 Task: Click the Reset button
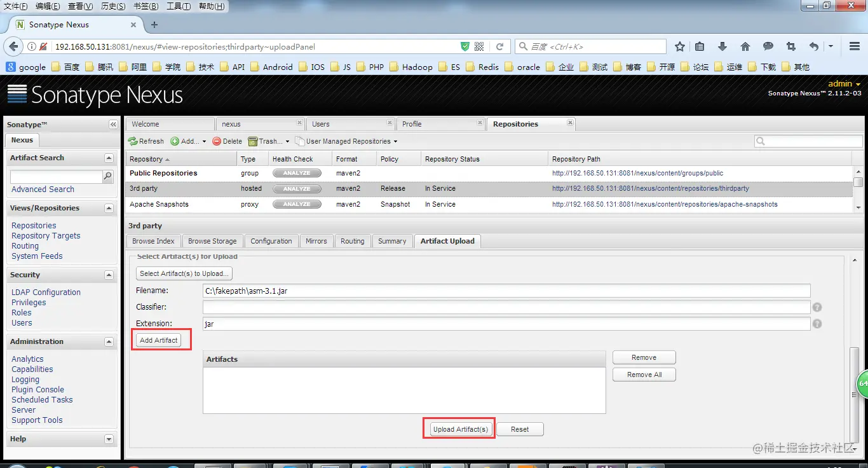coord(520,429)
